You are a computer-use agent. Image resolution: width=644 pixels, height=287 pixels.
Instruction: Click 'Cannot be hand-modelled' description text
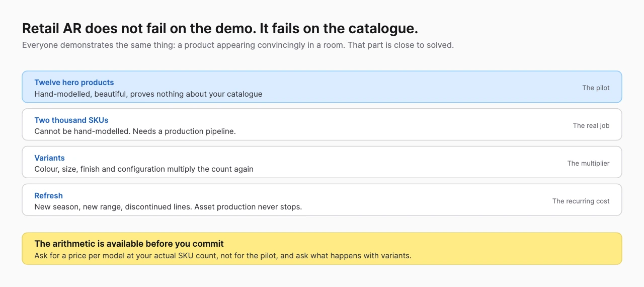(135, 131)
